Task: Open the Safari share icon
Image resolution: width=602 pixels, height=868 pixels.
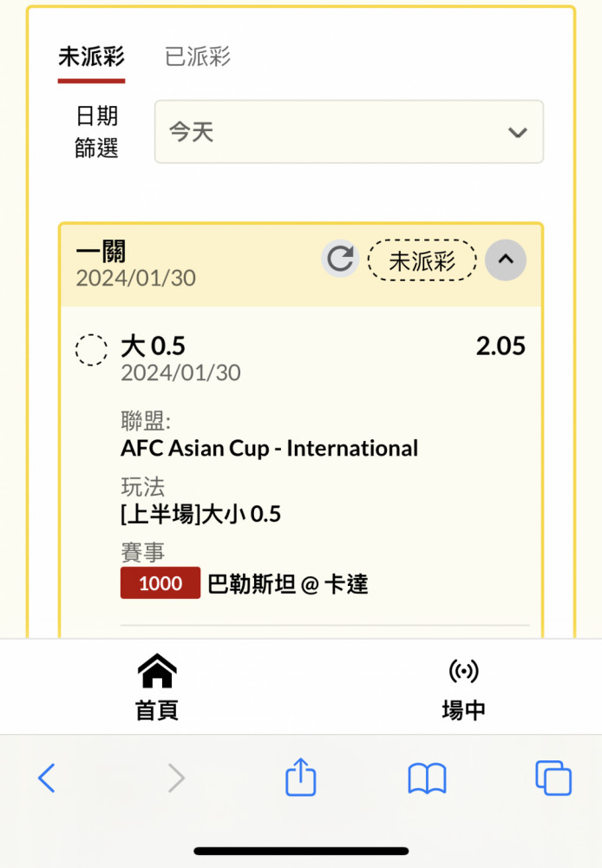Action: 300,777
